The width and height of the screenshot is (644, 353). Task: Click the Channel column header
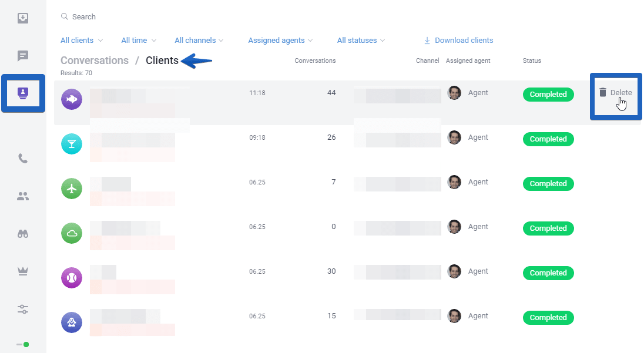(x=428, y=60)
